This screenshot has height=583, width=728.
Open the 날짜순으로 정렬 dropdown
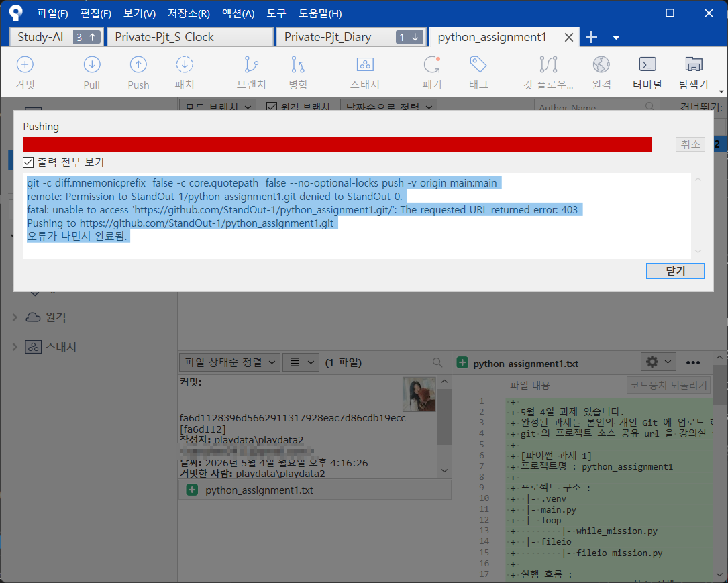(x=388, y=106)
